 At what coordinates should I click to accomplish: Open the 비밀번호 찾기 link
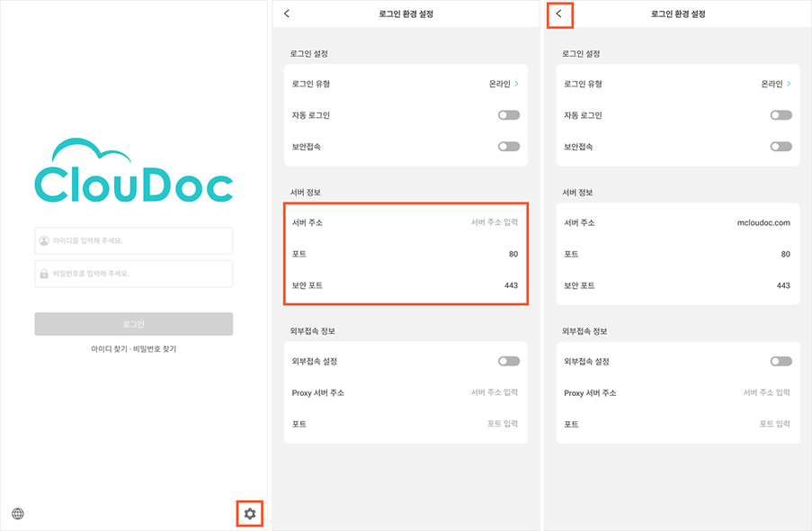click(x=155, y=349)
